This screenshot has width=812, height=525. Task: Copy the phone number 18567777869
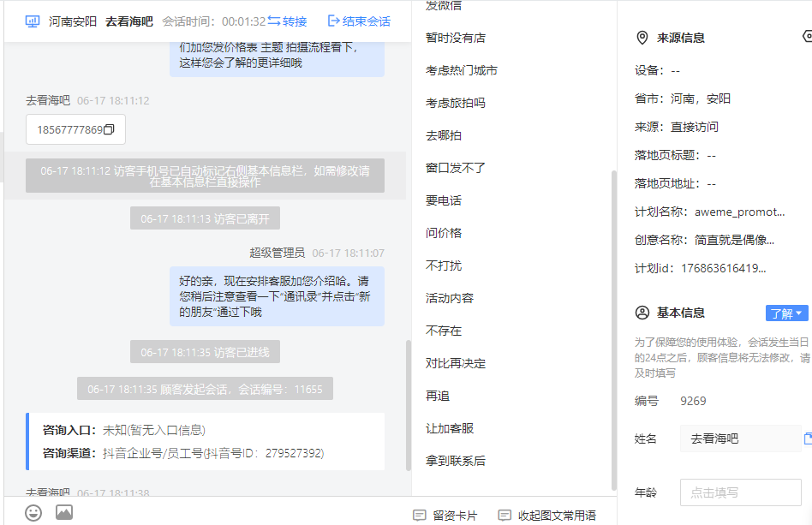tap(109, 129)
